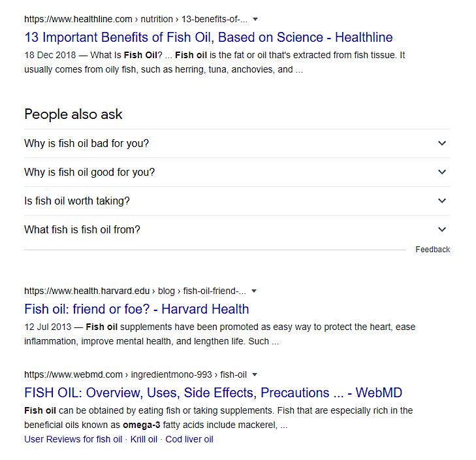
Task: Expand the chevron for 'Why is fish oil good for you?'
Action: pyautogui.click(x=442, y=172)
